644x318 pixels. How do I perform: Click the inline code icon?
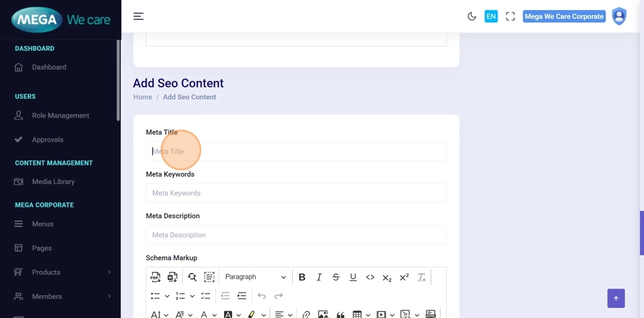coord(370,277)
